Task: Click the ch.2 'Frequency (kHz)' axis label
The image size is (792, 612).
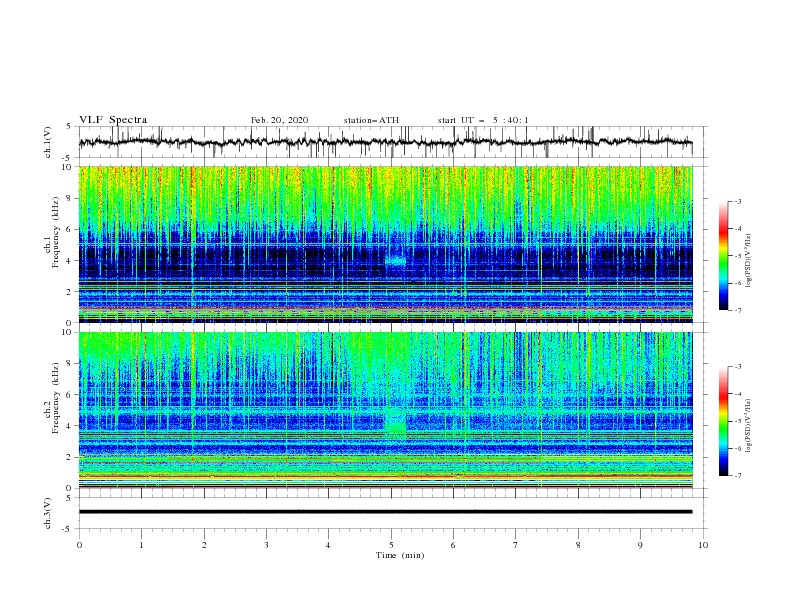Action: (x=55, y=397)
